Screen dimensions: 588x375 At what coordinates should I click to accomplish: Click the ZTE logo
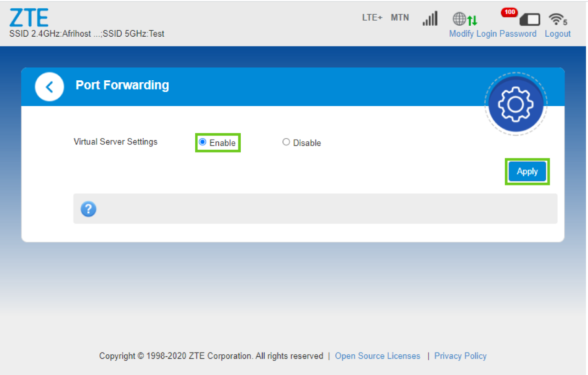click(x=28, y=17)
